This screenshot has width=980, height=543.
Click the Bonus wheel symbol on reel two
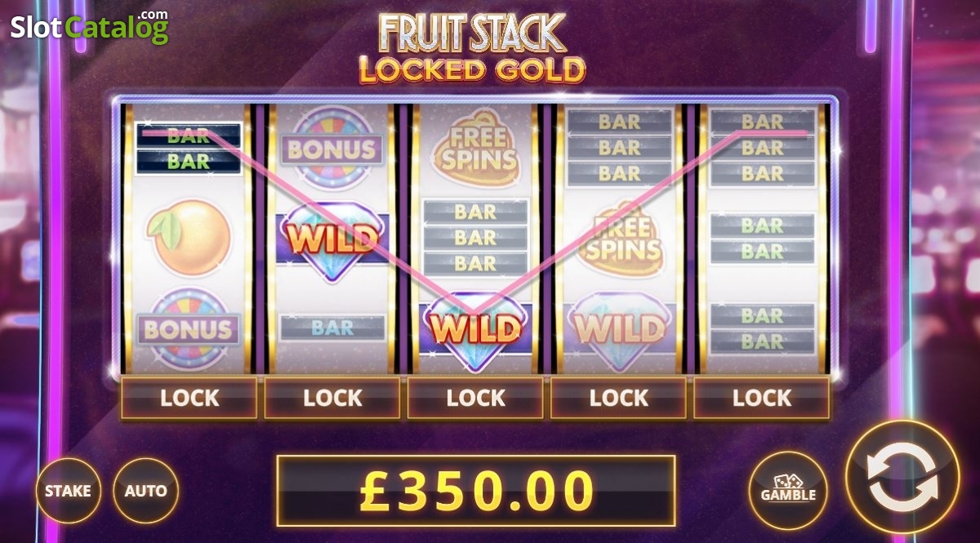pos(332,149)
